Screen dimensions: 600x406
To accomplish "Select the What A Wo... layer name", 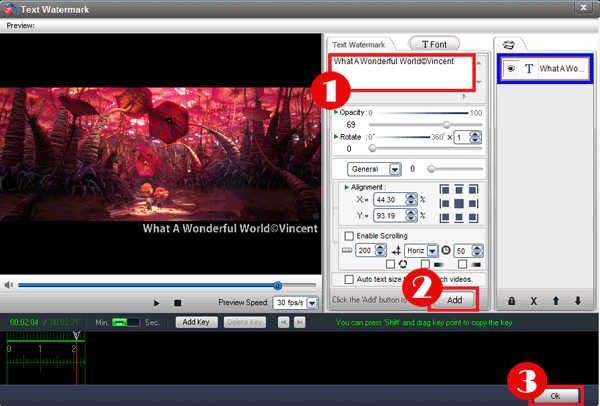I will pyautogui.click(x=561, y=68).
